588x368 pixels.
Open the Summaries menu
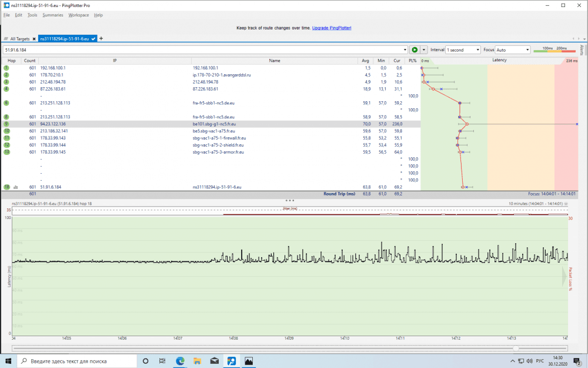52,15
